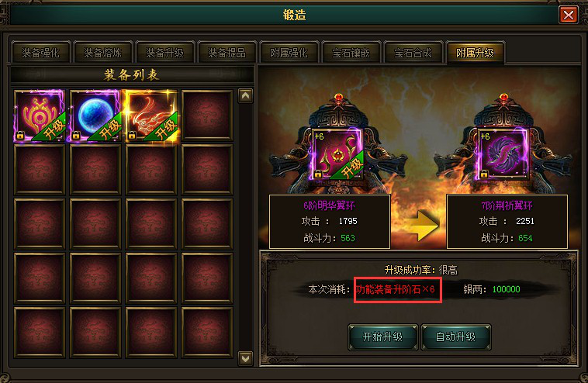588x383 pixels.
Task: Select the red phoenix equipment item
Action: (x=151, y=116)
